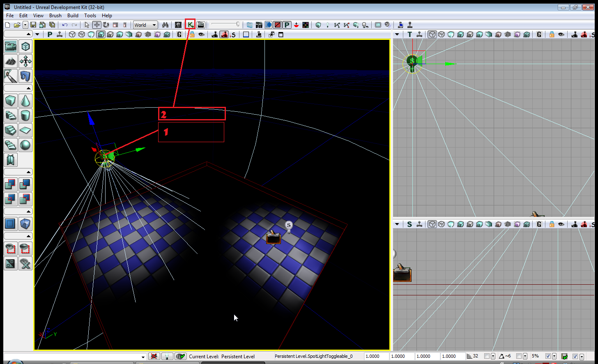Toggle scale snapping checkbox beside 5%
The height and width of the screenshot is (364, 598).
coord(547,356)
